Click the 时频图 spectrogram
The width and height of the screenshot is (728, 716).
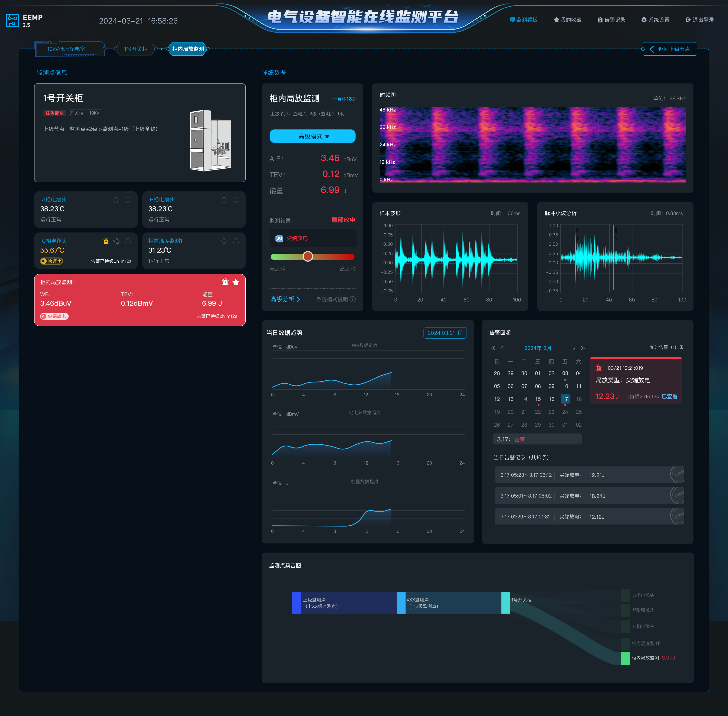[x=533, y=145]
